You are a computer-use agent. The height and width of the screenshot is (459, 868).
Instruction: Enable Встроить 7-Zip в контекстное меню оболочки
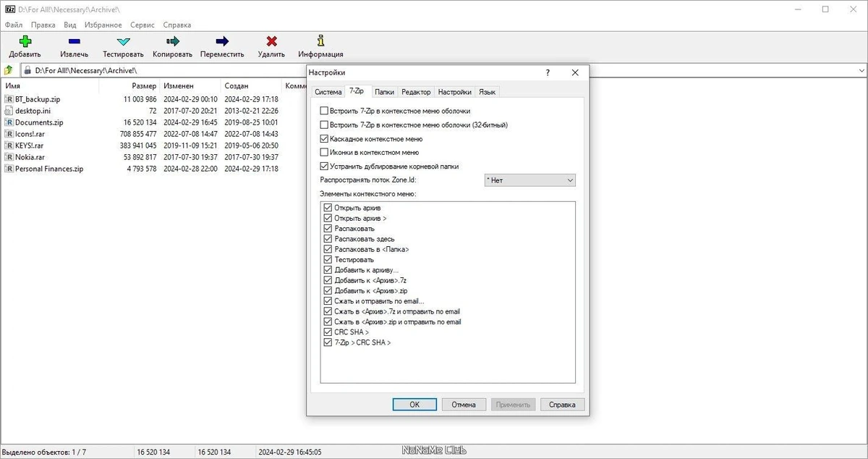click(x=324, y=111)
